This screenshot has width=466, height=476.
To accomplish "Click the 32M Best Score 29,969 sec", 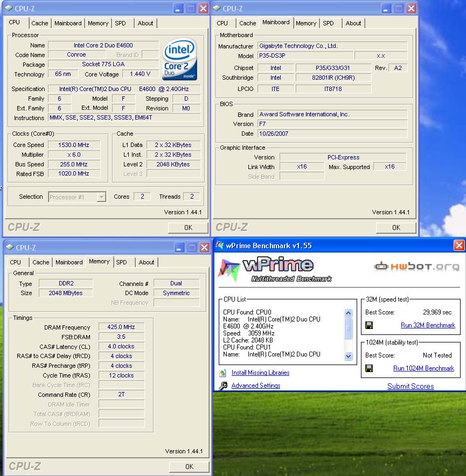I will point(437,312).
